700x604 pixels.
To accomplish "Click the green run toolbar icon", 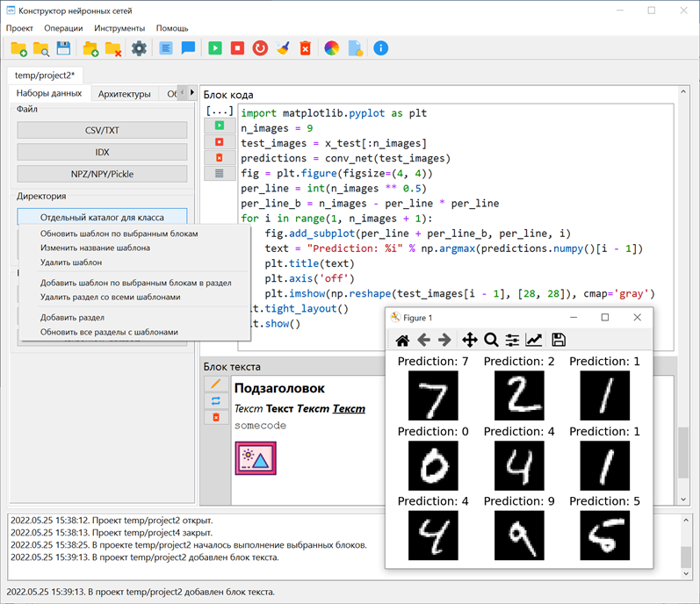I will coord(214,48).
